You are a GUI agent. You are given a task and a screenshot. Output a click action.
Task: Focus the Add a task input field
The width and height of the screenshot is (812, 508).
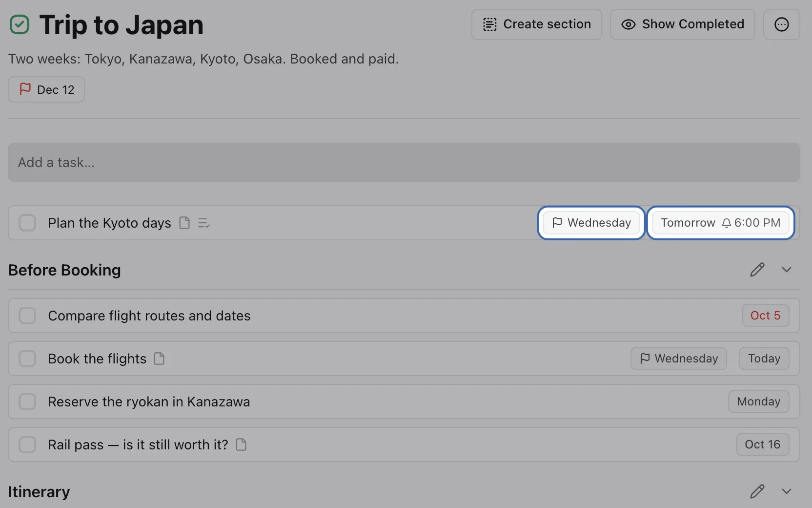pos(404,162)
